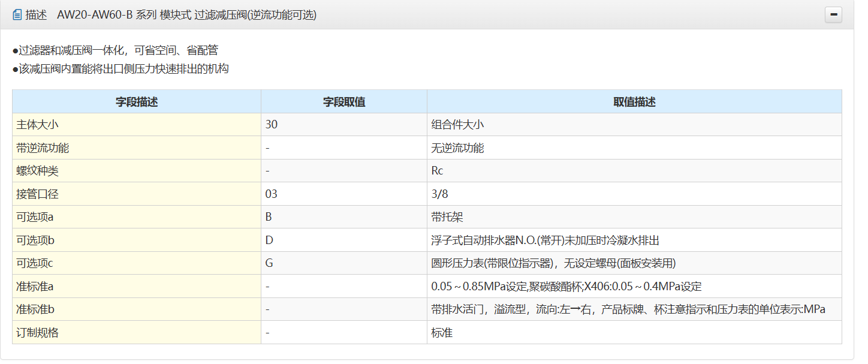
Task: Collapse the 描述 panel with minus button
Action: pyautogui.click(x=833, y=15)
